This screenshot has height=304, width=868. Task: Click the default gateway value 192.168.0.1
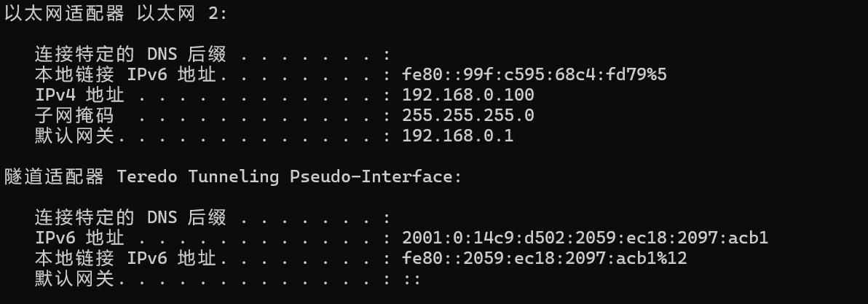[x=458, y=136]
